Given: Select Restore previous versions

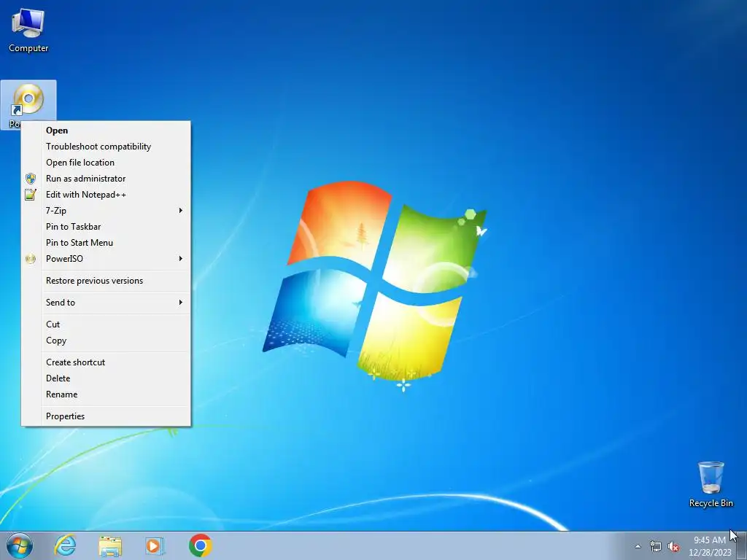Looking at the screenshot, I should tap(106, 281).
